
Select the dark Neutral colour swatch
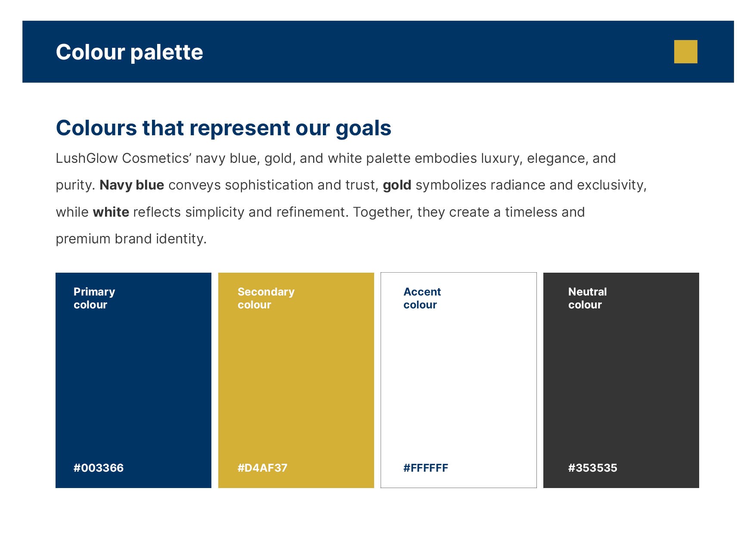coord(621,380)
